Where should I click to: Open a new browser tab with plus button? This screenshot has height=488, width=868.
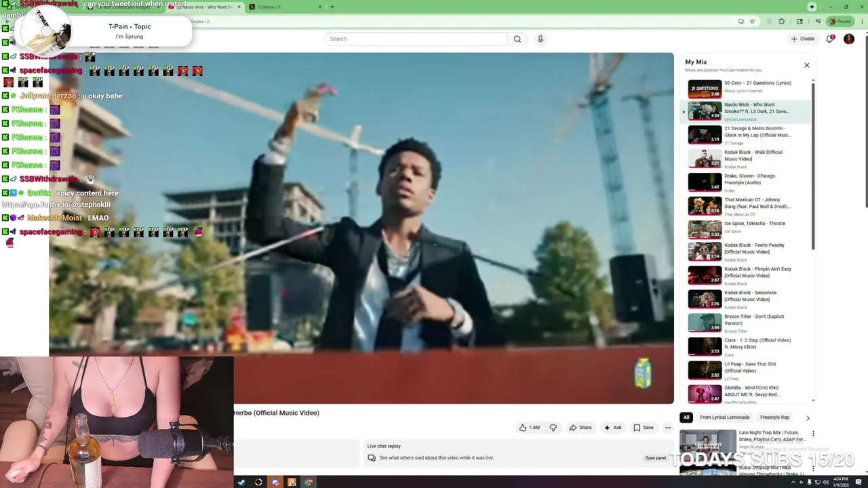click(x=332, y=7)
